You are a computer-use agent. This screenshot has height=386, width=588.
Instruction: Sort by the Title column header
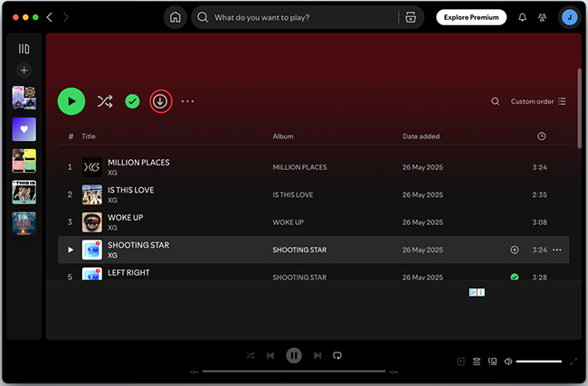[89, 137]
